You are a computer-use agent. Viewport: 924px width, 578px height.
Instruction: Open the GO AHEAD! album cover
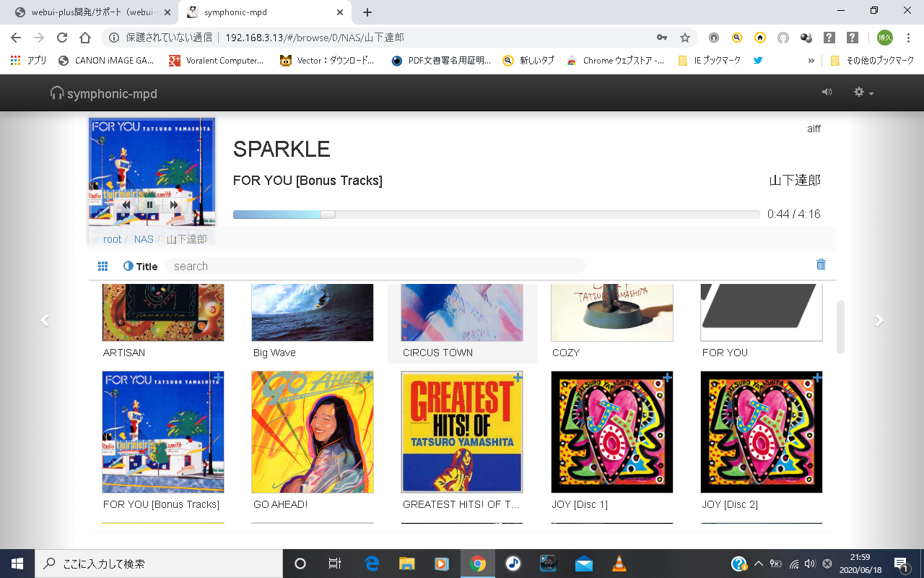point(313,432)
